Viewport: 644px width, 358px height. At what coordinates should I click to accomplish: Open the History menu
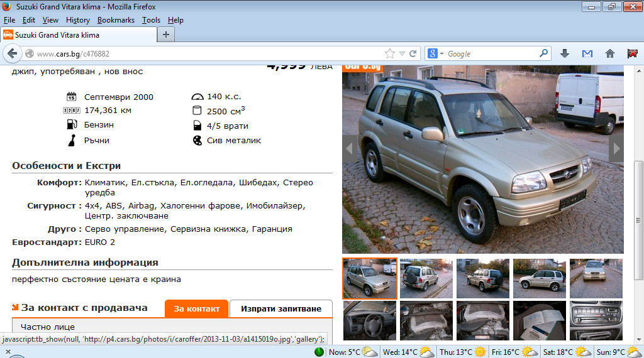pos(77,20)
